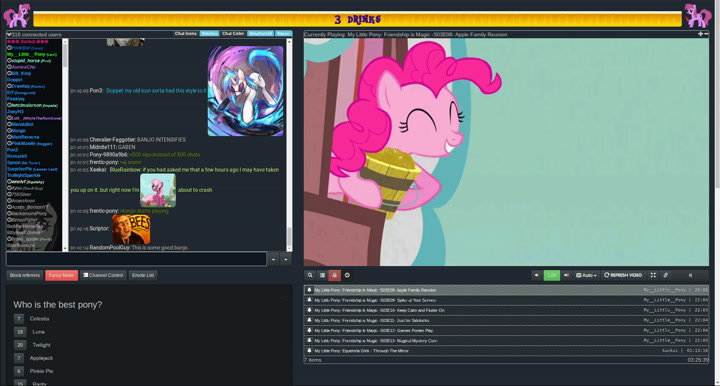Vote for Applejack in the poll

coord(19,358)
